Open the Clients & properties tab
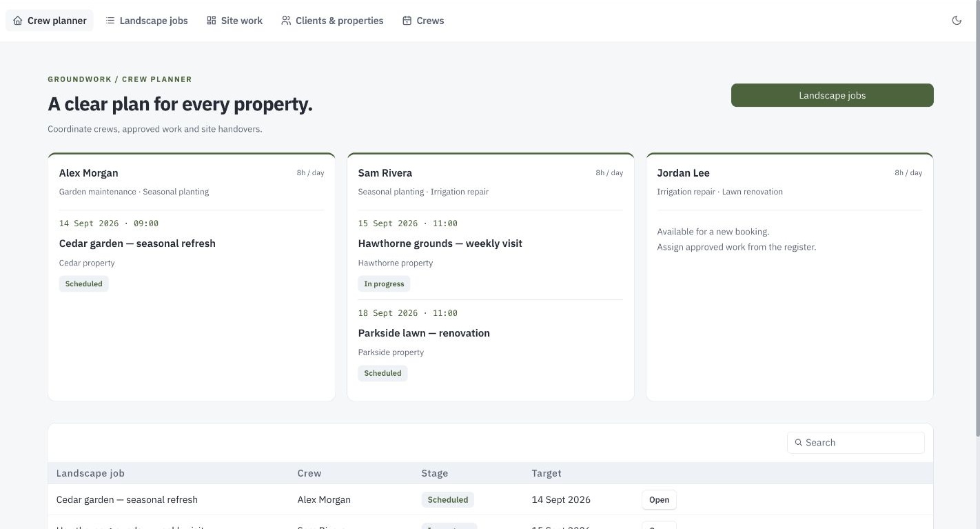 (332, 21)
